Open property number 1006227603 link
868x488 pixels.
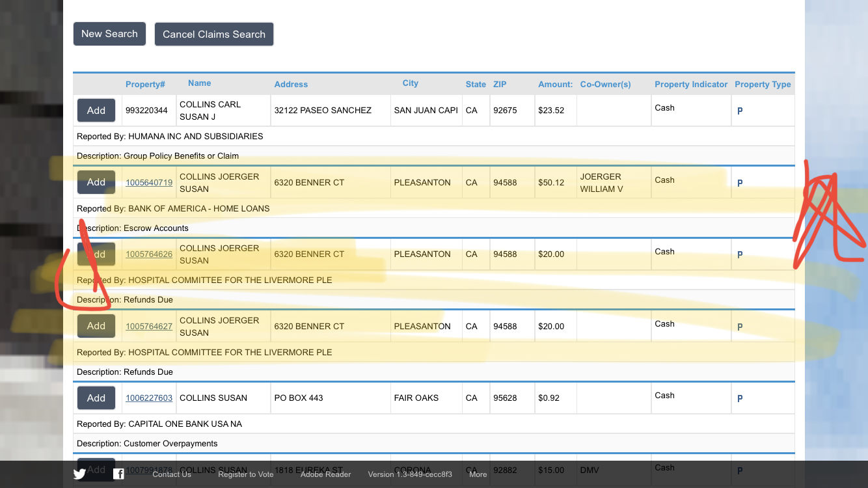coord(149,398)
